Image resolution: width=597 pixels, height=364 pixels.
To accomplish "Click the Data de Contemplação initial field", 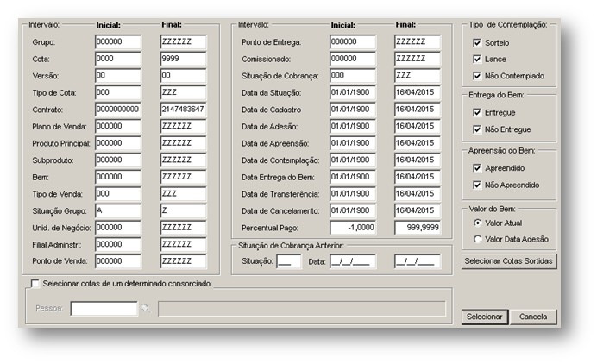I will point(353,160).
